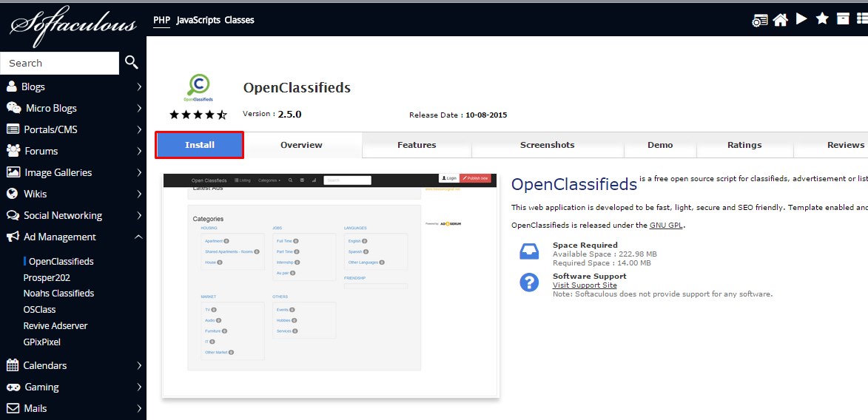Click the Blogs person icon
Screen dimensions: 868x420
tap(12, 87)
